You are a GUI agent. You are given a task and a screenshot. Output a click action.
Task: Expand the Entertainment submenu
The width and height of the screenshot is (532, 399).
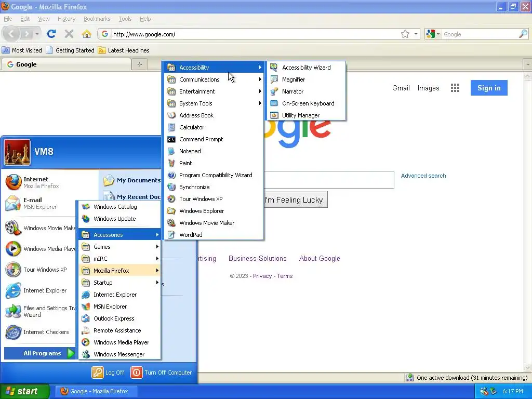click(214, 91)
